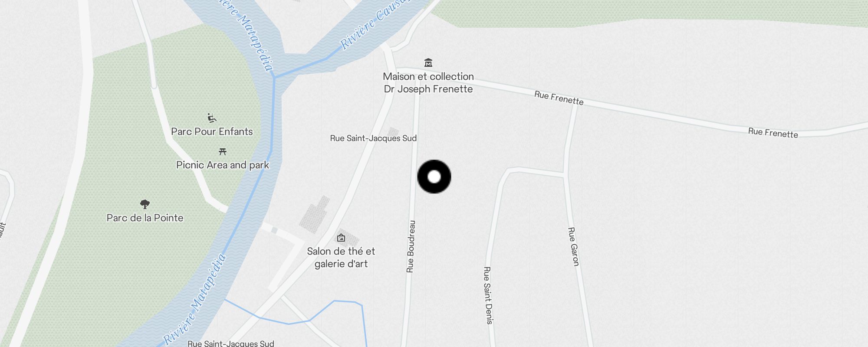Click the Rue Frenette label at far right
Viewport: 868px width, 347px height.
773,133
